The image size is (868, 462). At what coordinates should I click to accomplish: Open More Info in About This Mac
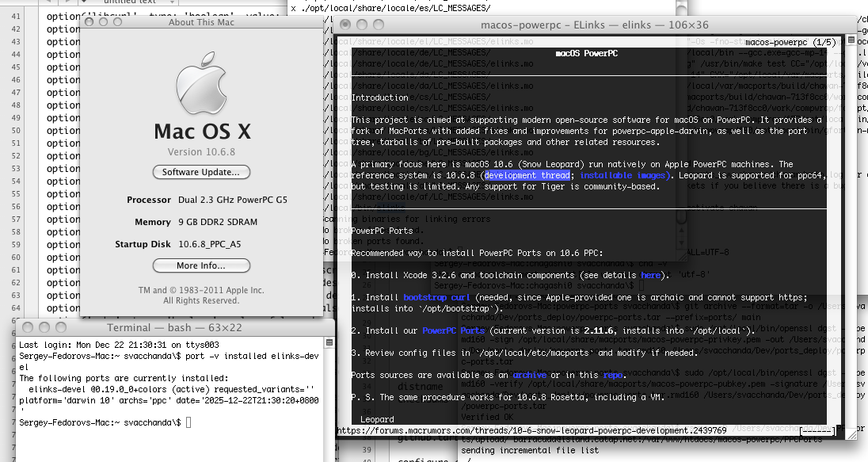tap(201, 266)
